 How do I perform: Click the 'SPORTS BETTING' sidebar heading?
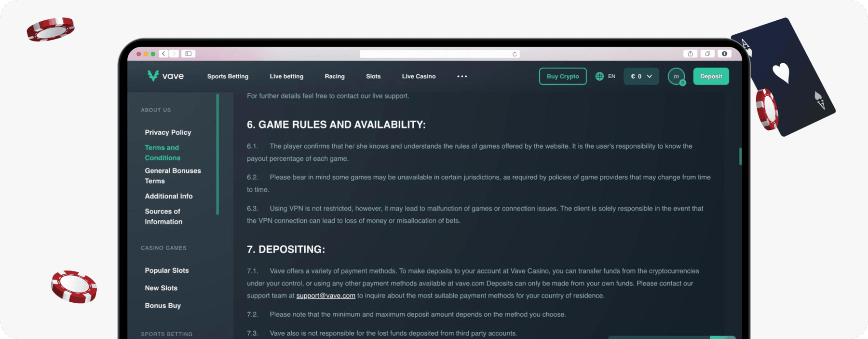(x=166, y=334)
